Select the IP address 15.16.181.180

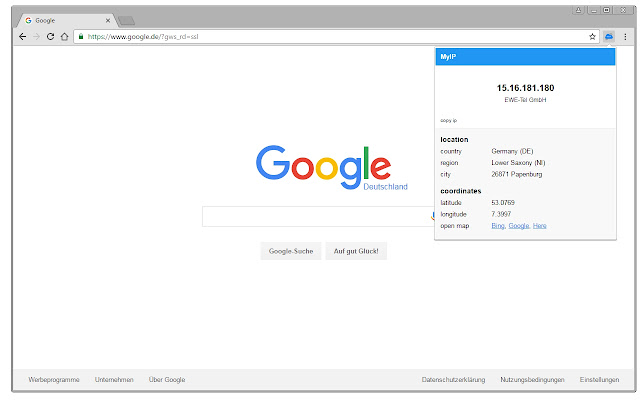(x=525, y=88)
